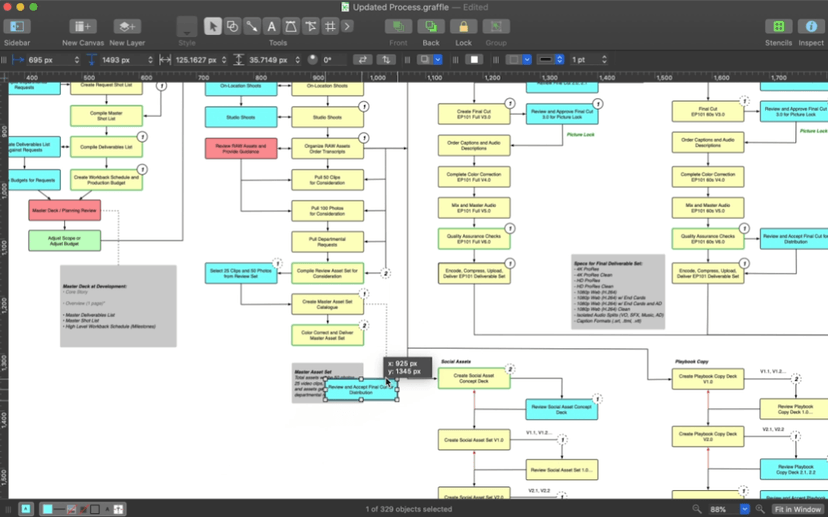
Task: Step the X position value
Action: [77, 60]
